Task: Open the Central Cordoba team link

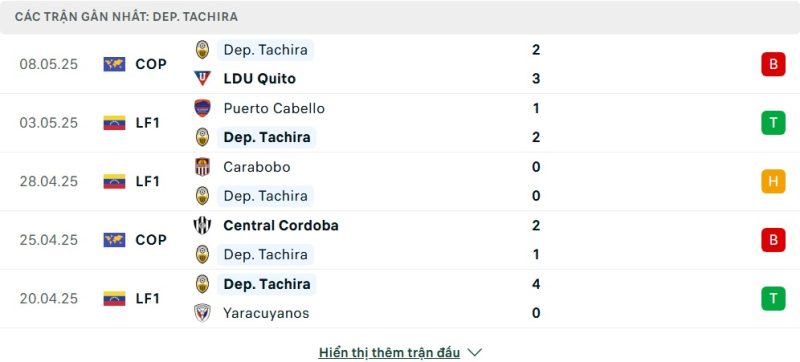Action: click(x=281, y=225)
